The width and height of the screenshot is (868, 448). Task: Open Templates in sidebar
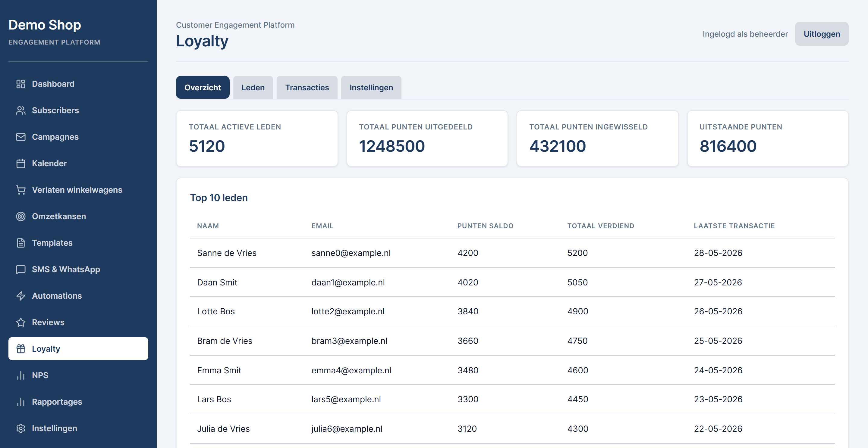pyautogui.click(x=78, y=243)
